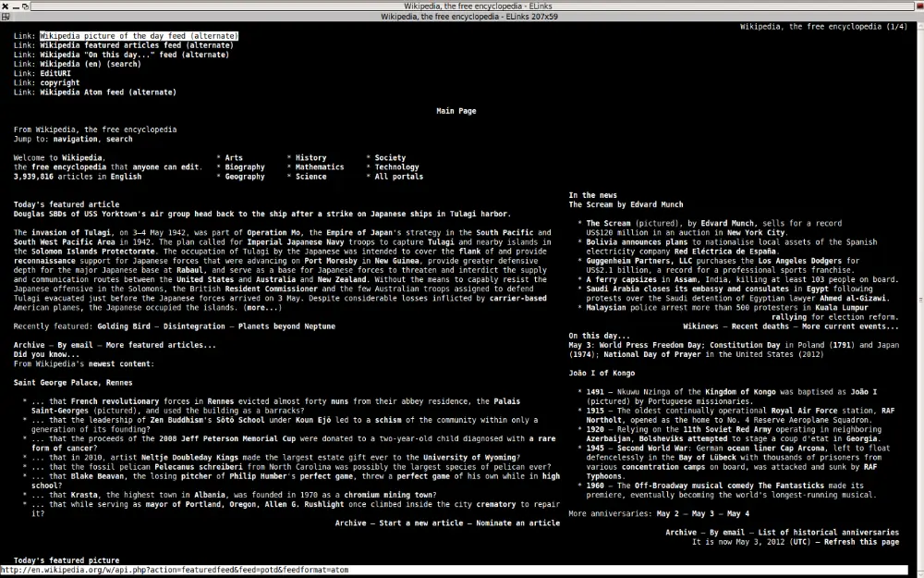Jump to navigation link
Screen dimensions: 924x578
(x=76, y=140)
